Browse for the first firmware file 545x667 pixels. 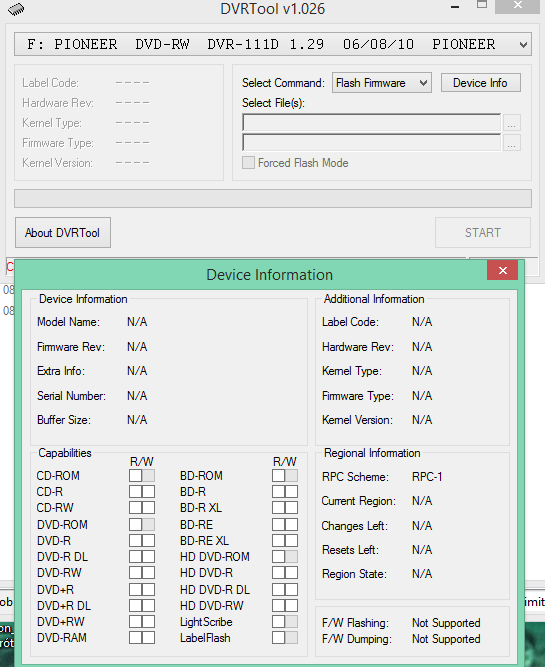tap(512, 123)
